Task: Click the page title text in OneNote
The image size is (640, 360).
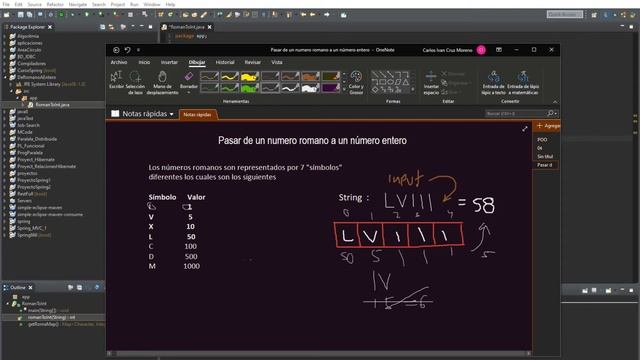Action: click(312, 140)
